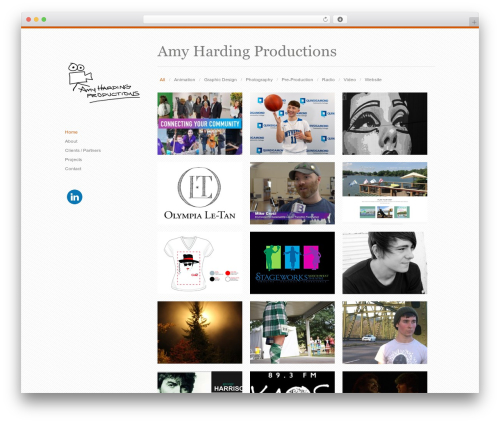Filter the portfolio by Video
The height and width of the screenshot is (423, 500).
(350, 80)
